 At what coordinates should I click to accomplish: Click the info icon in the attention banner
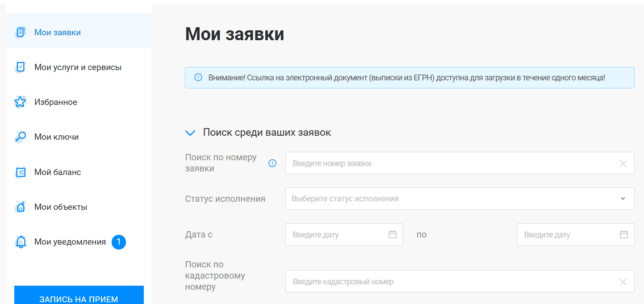pos(198,77)
